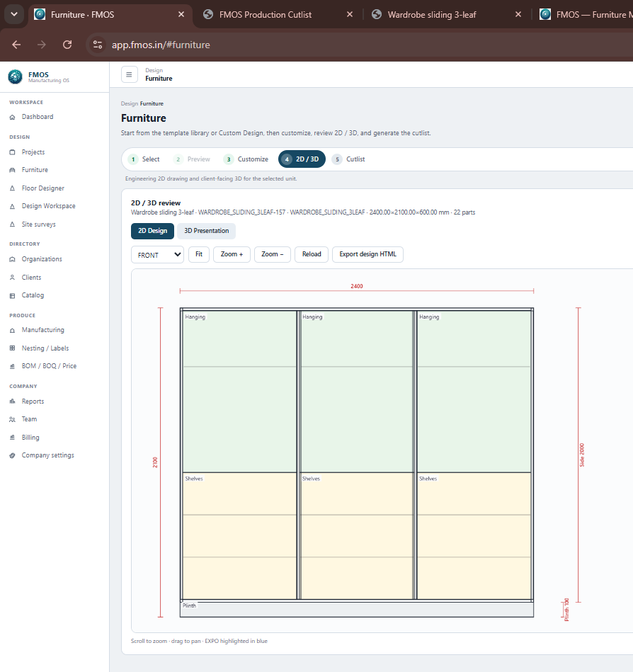The height and width of the screenshot is (672, 633).
Task: Click the Manufacturing sidebar icon
Action: coord(13,331)
